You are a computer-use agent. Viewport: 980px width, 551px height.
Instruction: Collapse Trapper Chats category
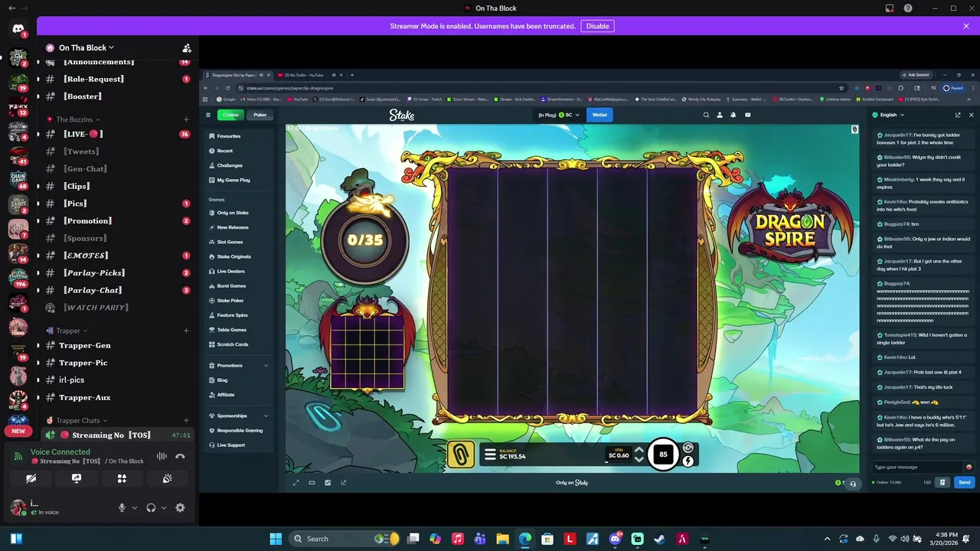tap(77, 420)
